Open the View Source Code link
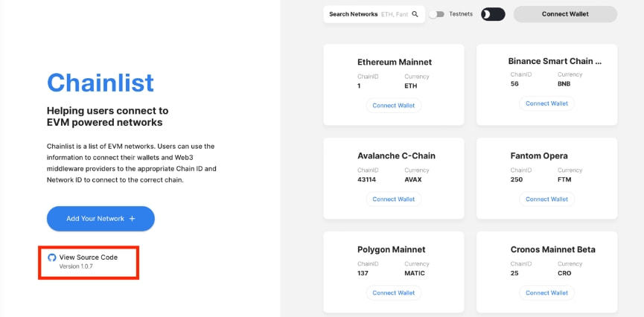644x317 pixels. point(89,257)
